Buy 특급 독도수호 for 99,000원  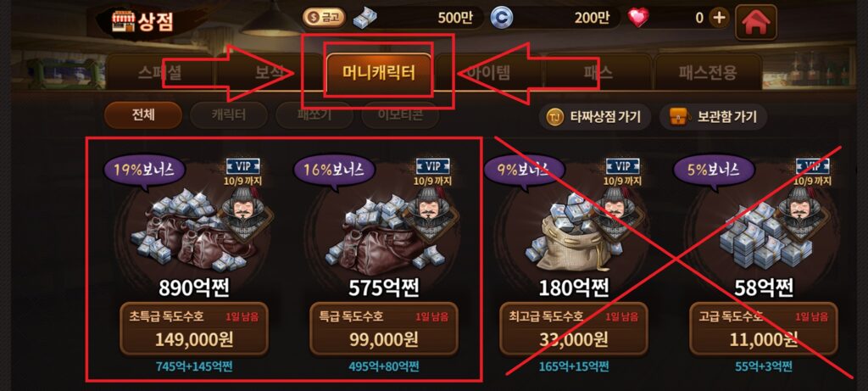tap(384, 329)
